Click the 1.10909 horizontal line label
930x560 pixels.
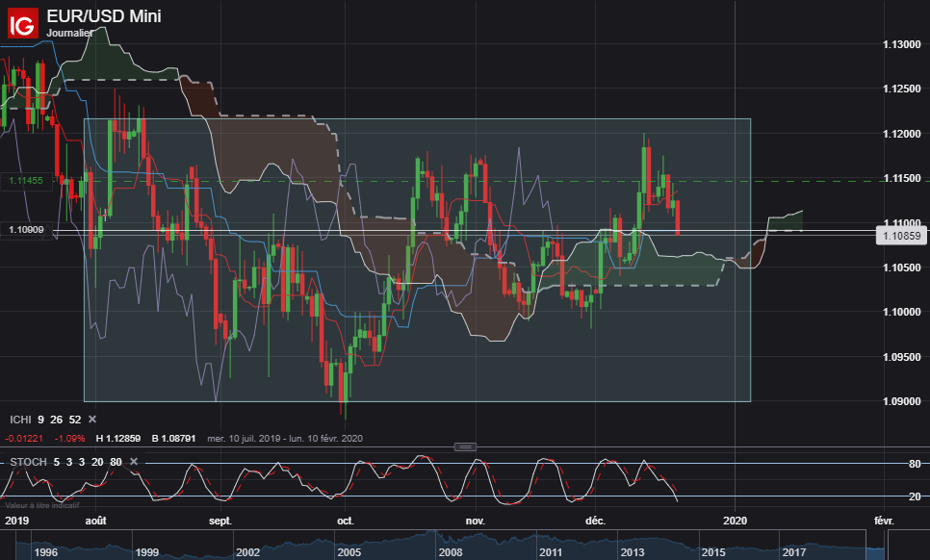coord(26,229)
